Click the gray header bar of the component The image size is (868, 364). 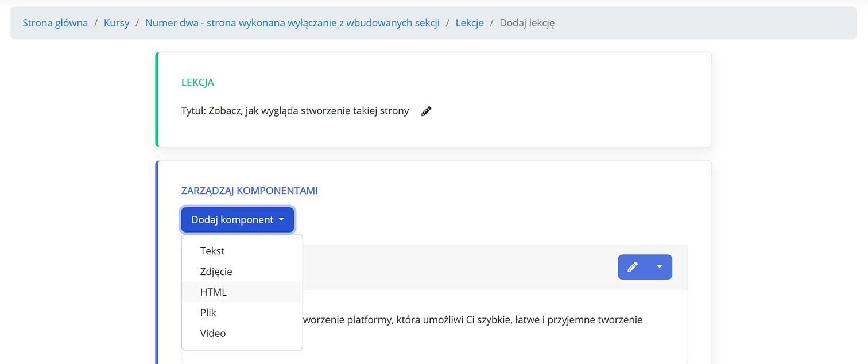tap(459, 267)
